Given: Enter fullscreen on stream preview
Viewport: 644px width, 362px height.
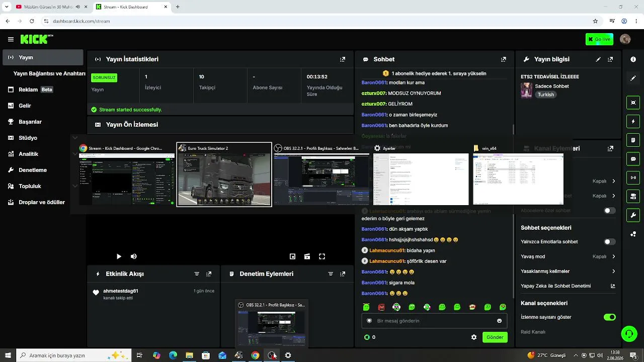Looking at the screenshot, I should coord(322,256).
